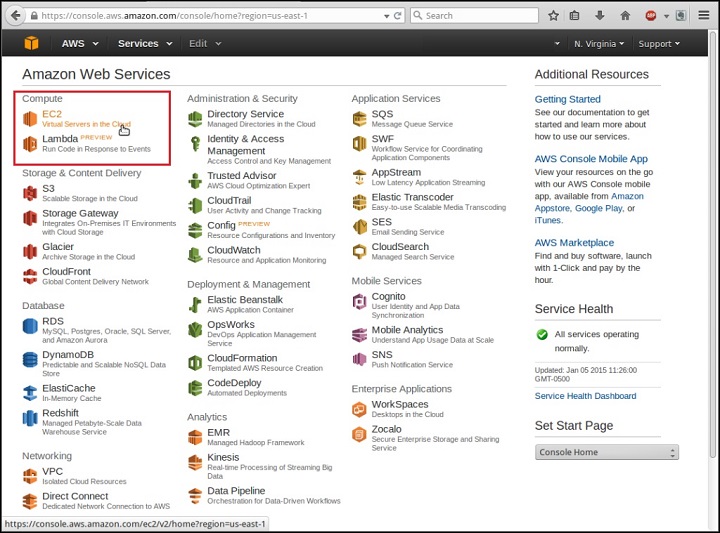Click the S3 storage icon

click(30, 193)
